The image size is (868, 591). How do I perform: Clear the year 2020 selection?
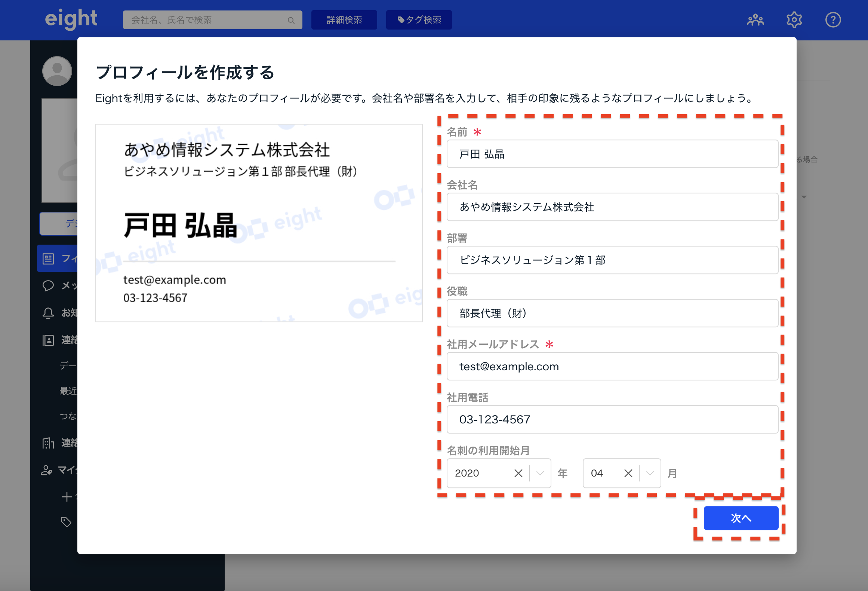point(518,473)
